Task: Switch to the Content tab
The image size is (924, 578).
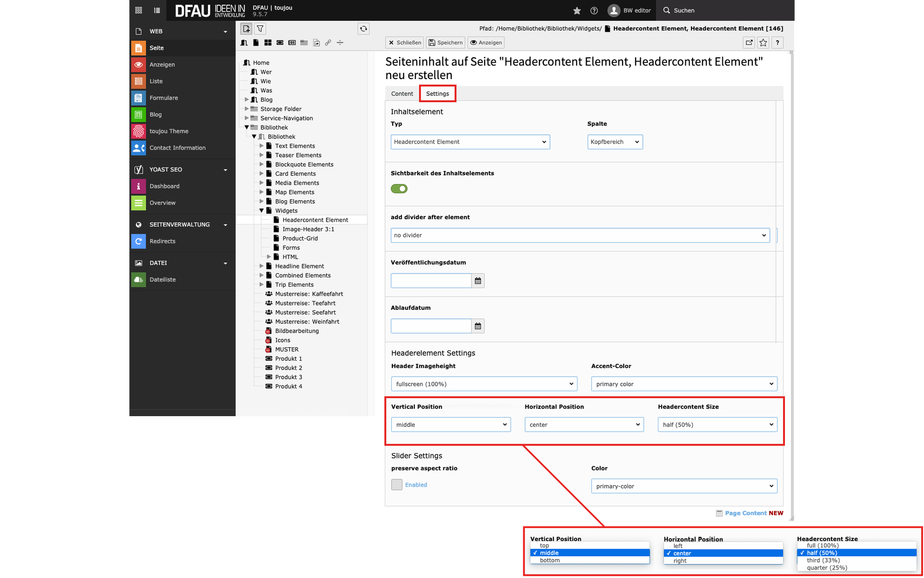Action: click(402, 94)
